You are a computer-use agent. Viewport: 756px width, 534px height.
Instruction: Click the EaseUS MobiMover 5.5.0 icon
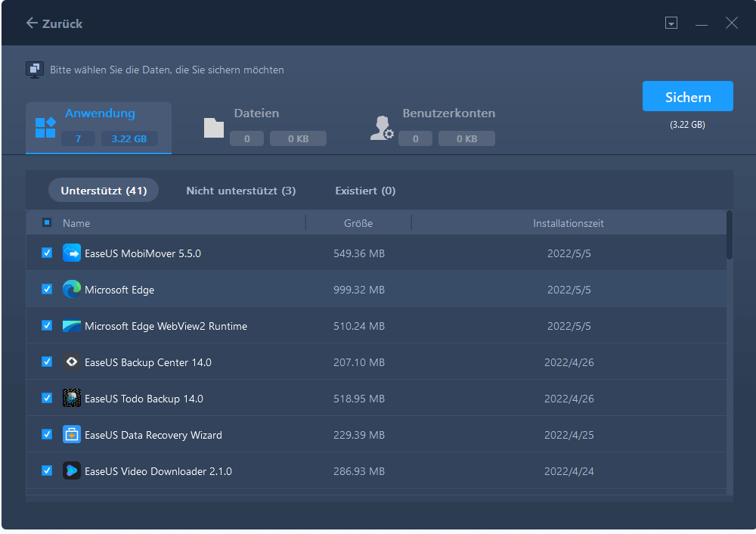(71, 253)
